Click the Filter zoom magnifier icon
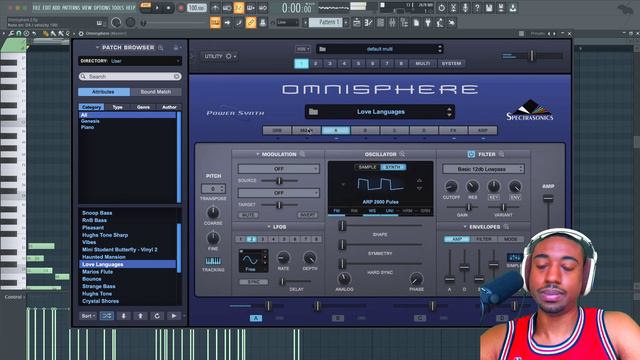This screenshot has height=360, width=640. (x=501, y=154)
